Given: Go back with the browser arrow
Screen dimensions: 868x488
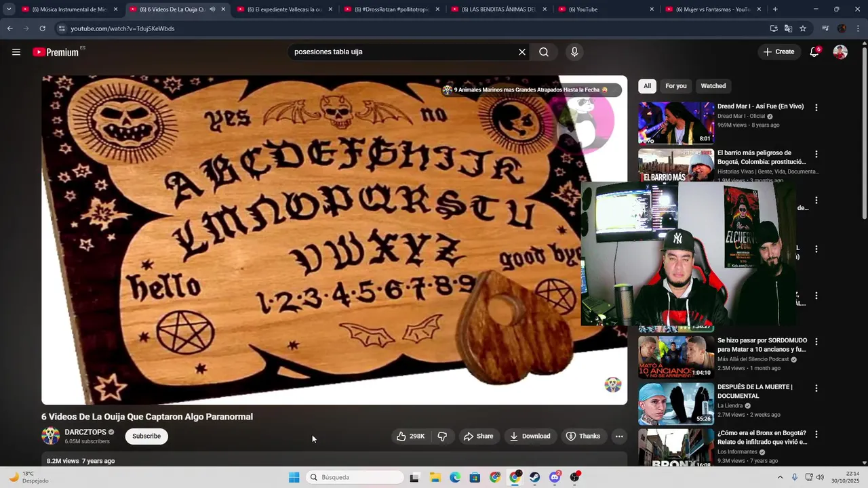Looking at the screenshot, I should click(9, 28).
